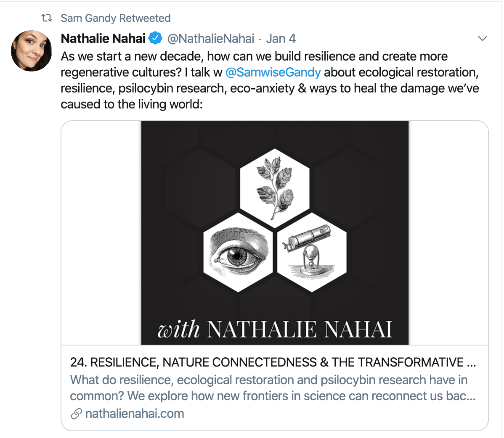This screenshot has height=438, width=504.
Task: Click the blue verified badge
Action: [x=156, y=39]
